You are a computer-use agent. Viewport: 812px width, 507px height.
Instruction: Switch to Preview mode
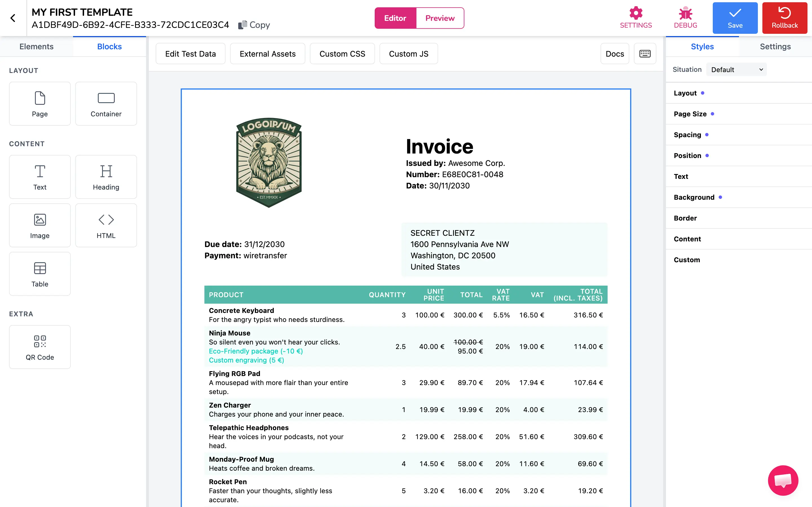440,18
